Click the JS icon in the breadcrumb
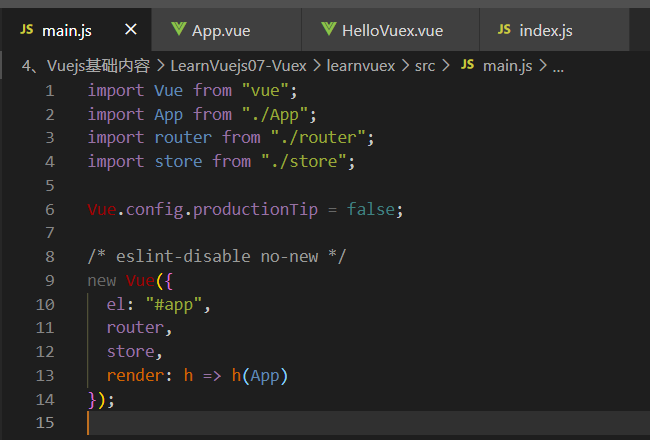 click(x=467, y=65)
